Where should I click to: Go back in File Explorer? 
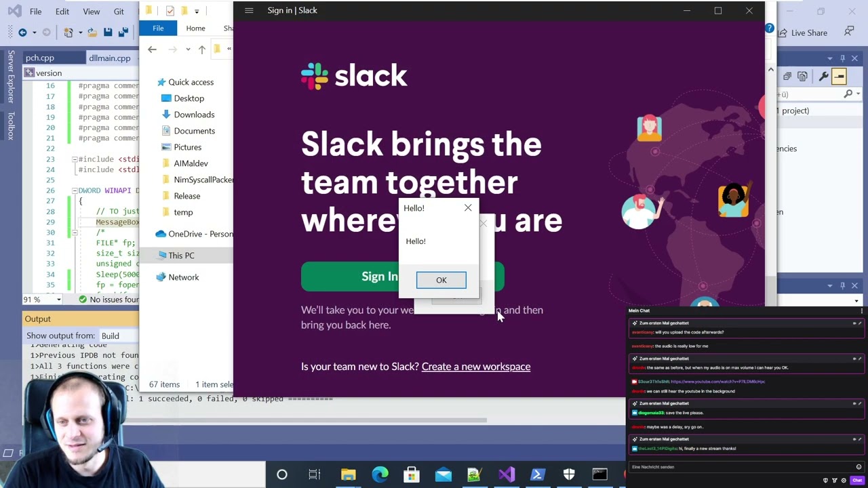(152, 49)
